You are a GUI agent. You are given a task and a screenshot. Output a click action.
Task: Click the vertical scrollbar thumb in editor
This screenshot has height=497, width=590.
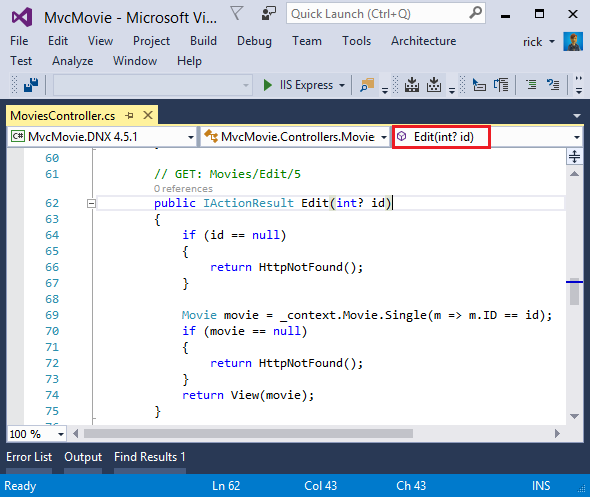coord(574,292)
